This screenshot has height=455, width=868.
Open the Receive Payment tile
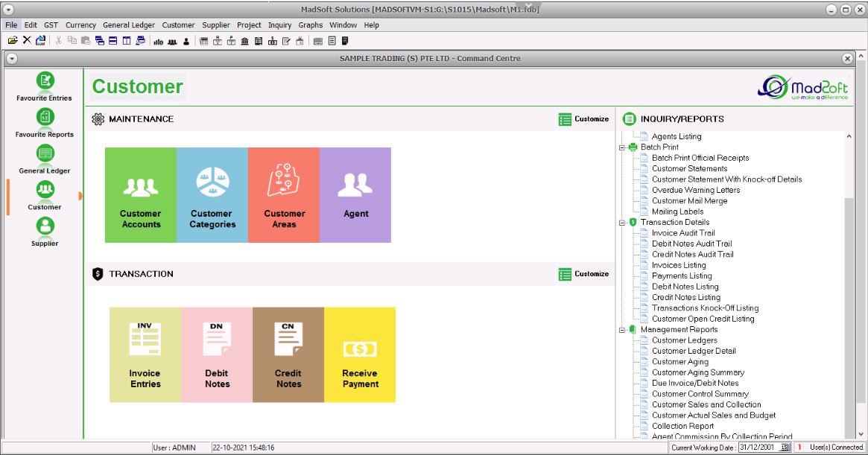(x=360, y=354)
